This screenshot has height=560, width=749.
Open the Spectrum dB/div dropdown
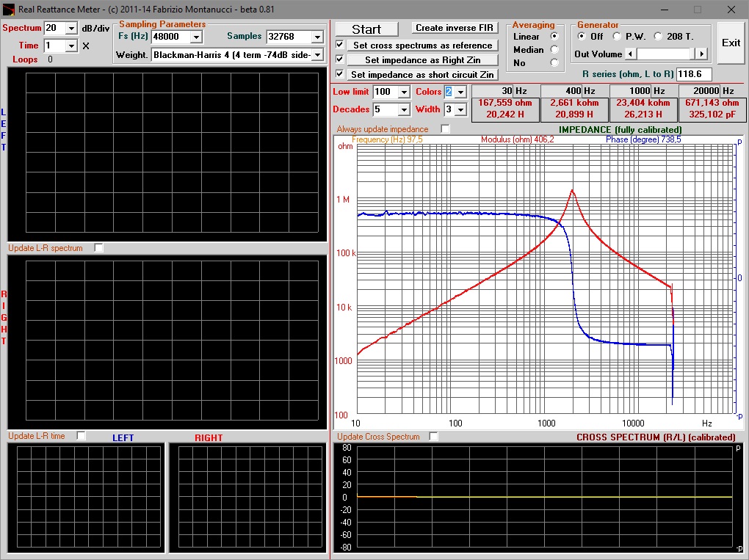pyautogui.click(x=71, y=28)
